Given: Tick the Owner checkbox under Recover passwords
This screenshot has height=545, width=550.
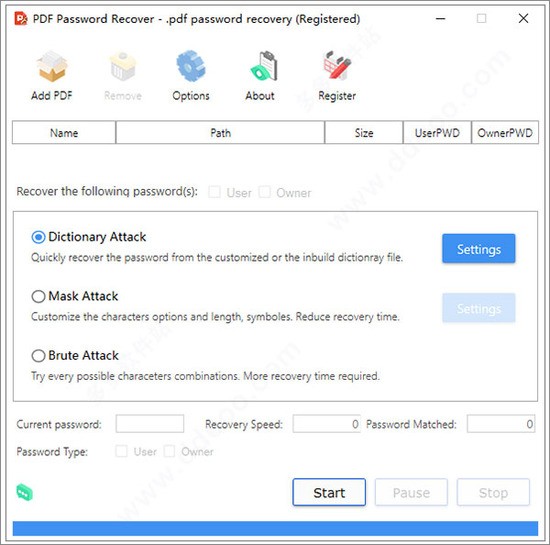Looking at the screenshot, I should pyautogui.click(x=264, y=192).
